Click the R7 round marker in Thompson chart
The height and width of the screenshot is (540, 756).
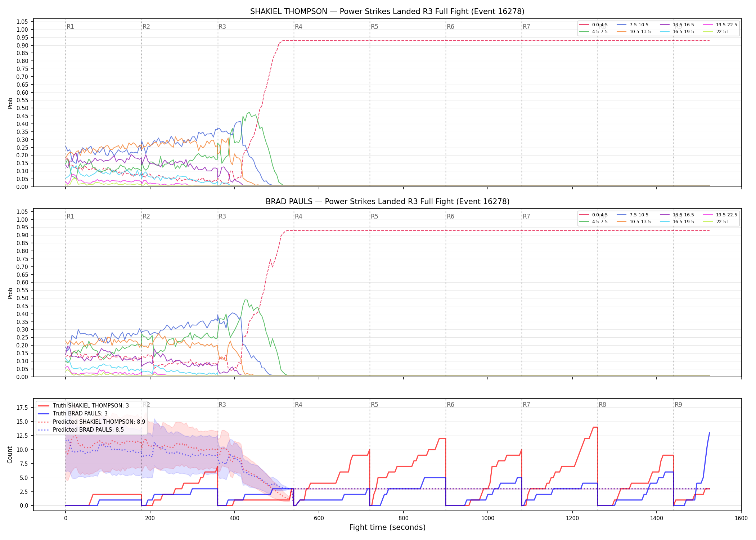coord(526,27)
